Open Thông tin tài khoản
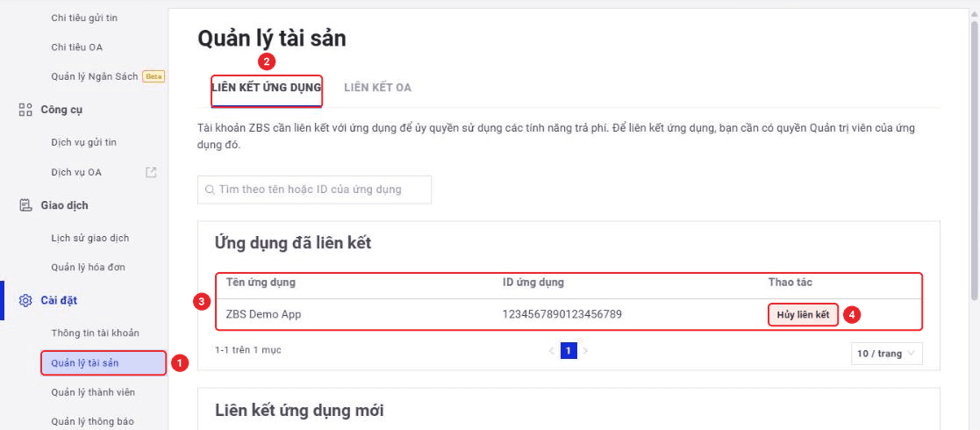 tap(95, 333)
